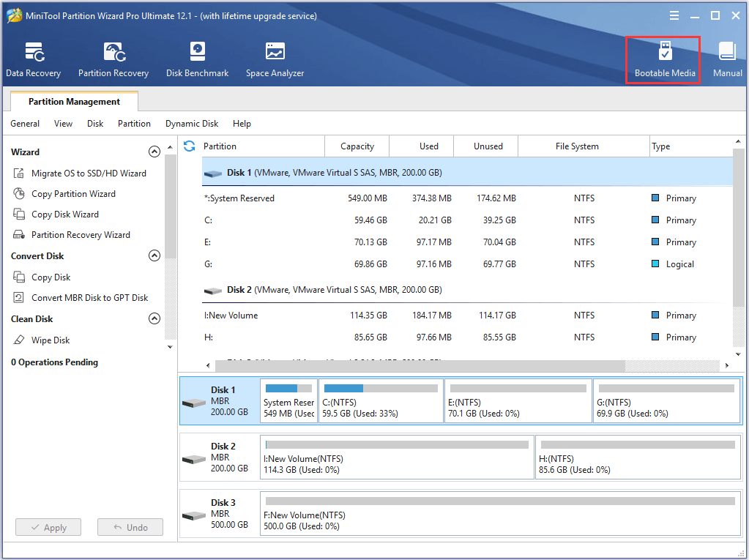Select the *:System Reserved partition row
The width and height of the screenshot is (749, 560).
[x=467, y=198]
